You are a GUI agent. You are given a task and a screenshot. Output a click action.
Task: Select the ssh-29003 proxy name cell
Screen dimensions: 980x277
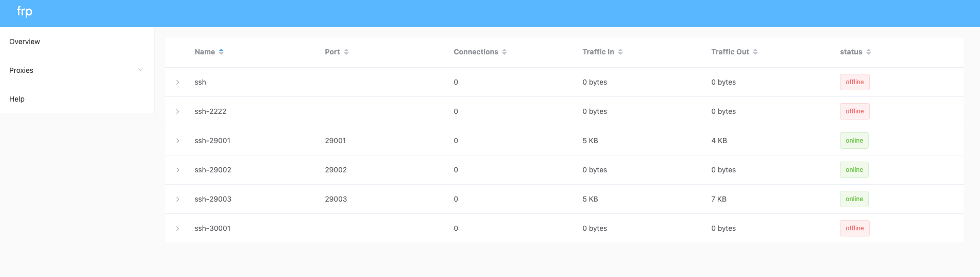pyautogui.click(x=213, y=199)
